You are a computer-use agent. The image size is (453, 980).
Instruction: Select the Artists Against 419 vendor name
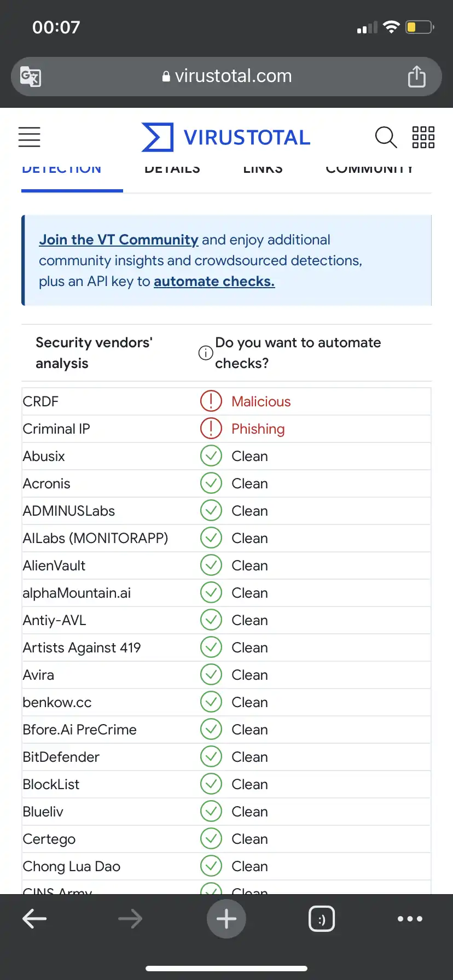82,647
